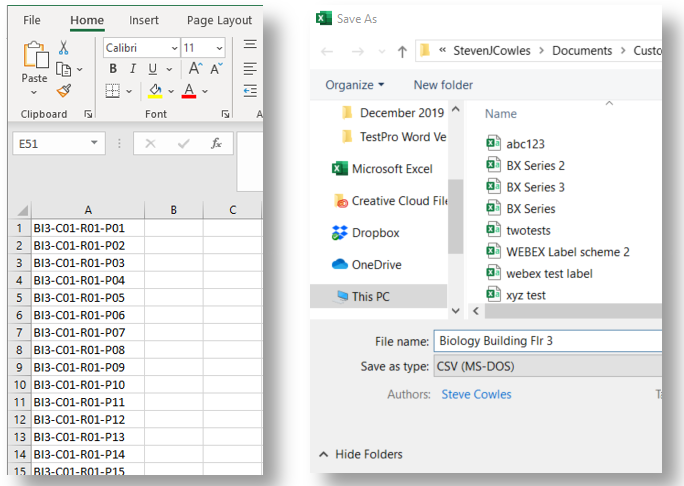This screenshot has width=684, height=486.
Task: Select column A header
Action: (x=88, y=210)
